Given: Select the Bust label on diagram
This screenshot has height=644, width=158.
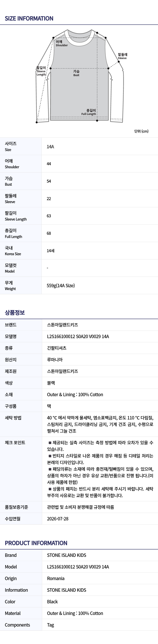Looking at the screenshot, I should 76,73.
